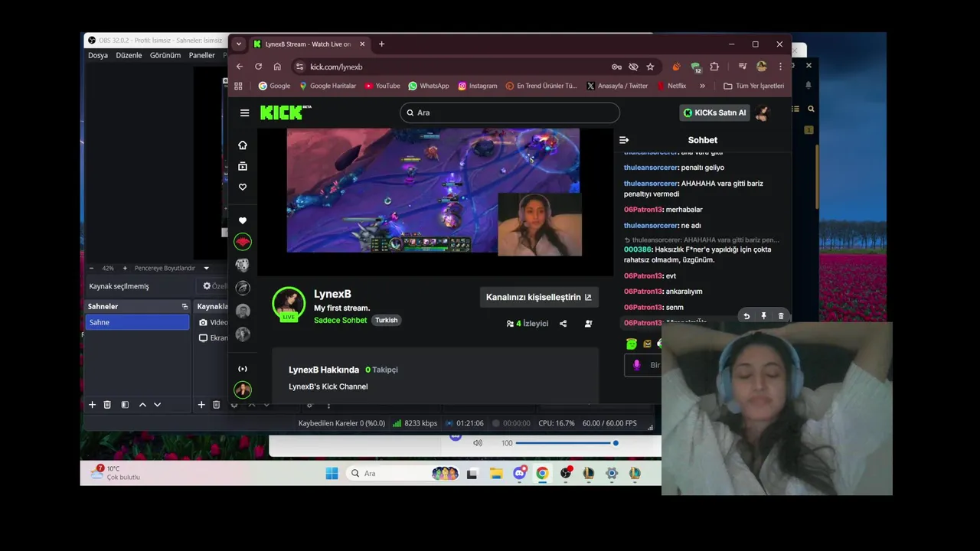The height and width of the screenshot is (551, 980).
Task: Expand OBS preview scaling dropdown Pencereye Boyutlandır
Action: click(x=171, y=268)
